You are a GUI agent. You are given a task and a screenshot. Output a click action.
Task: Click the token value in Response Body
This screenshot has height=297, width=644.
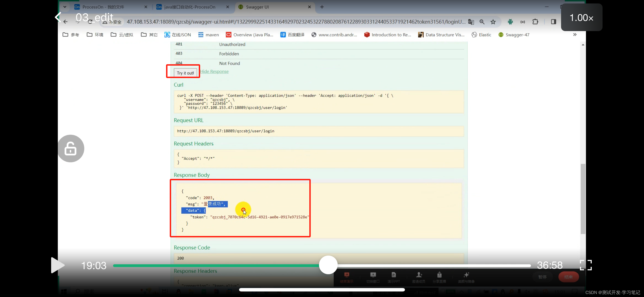click(260, 217)
